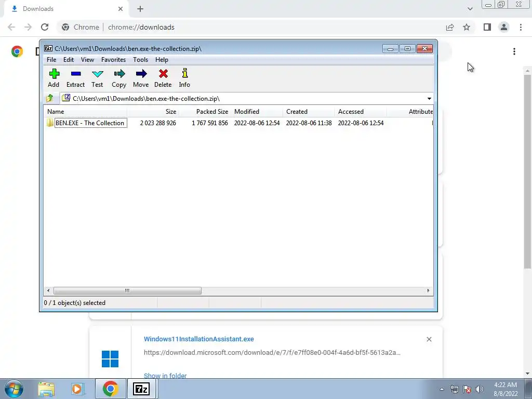Open the View menu in 7-Zip
This screenshot has width=532, height=399.
tap(87, 60)
